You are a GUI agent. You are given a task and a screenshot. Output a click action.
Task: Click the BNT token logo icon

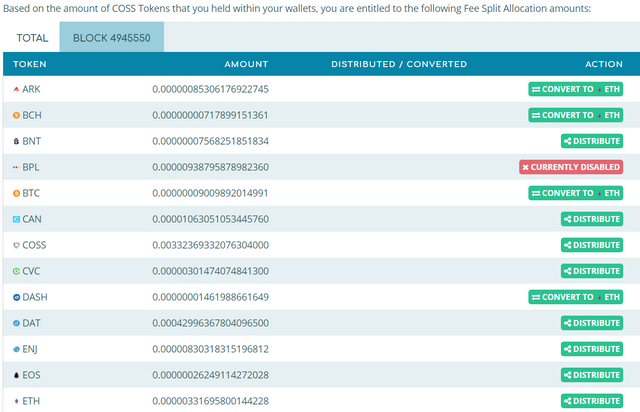[16, 141]
